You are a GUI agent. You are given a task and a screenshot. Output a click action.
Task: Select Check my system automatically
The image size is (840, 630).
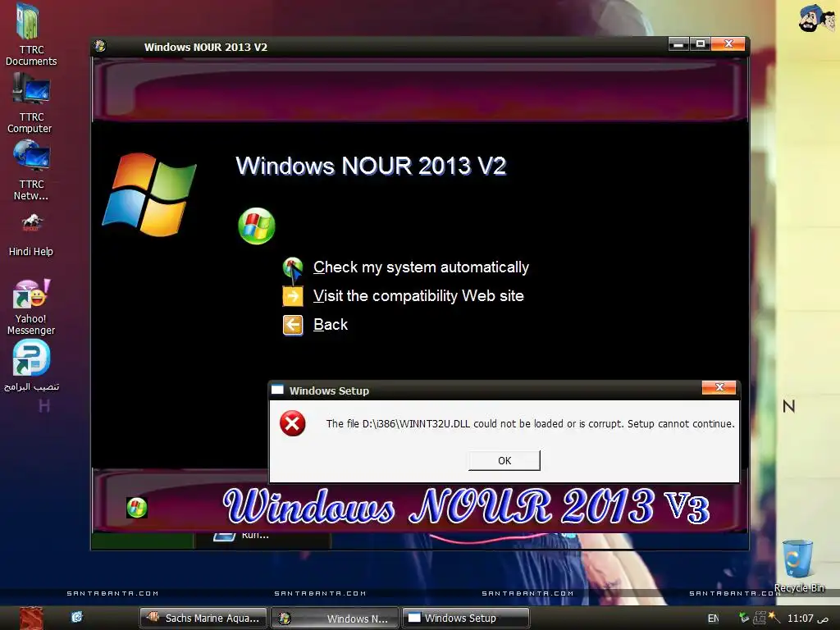point(421,267)
